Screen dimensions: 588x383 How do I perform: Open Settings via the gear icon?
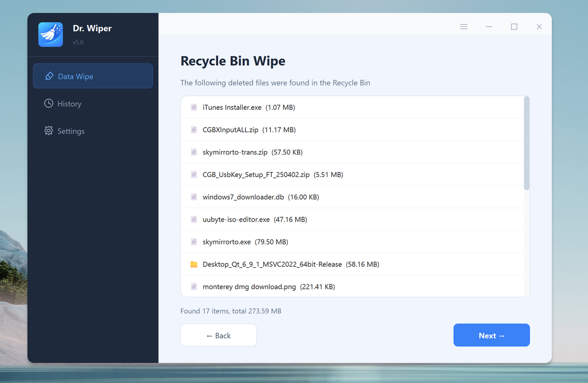click(48, 131)
